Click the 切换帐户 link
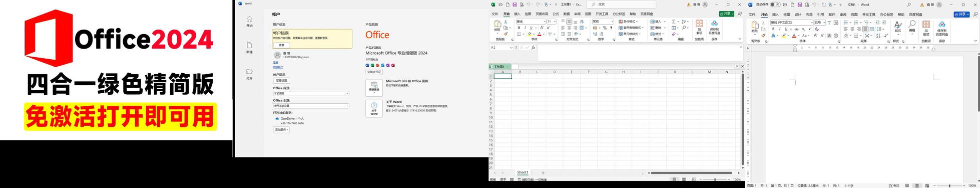This screenshot has height=188, width=980. 278,67
